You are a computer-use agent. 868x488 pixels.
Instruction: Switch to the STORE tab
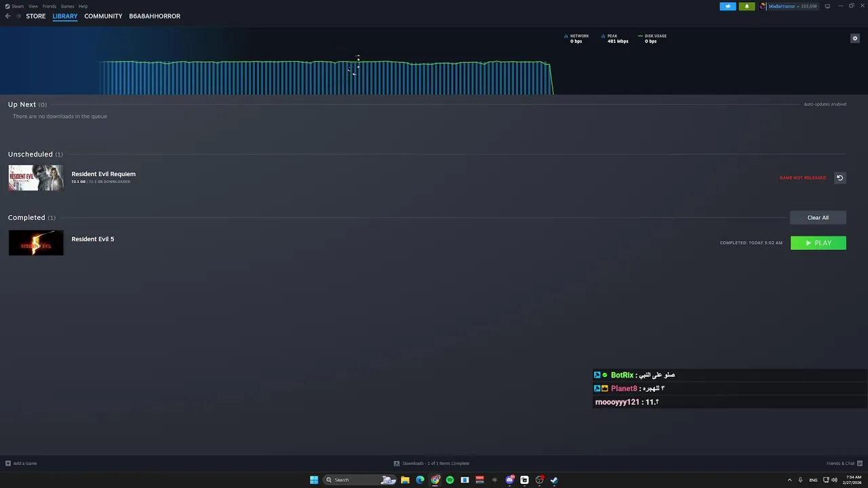click(36, 16)
